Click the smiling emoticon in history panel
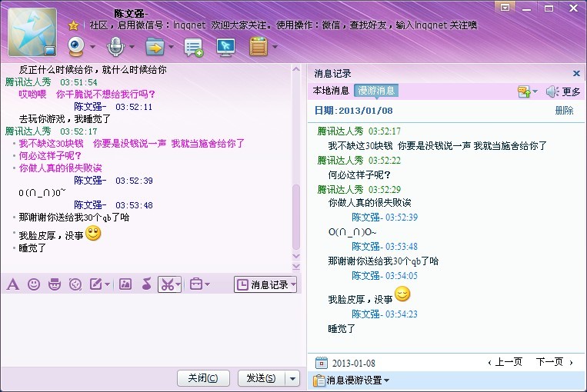This screenshot has width=587, height=392. click(x=402, y=294)
